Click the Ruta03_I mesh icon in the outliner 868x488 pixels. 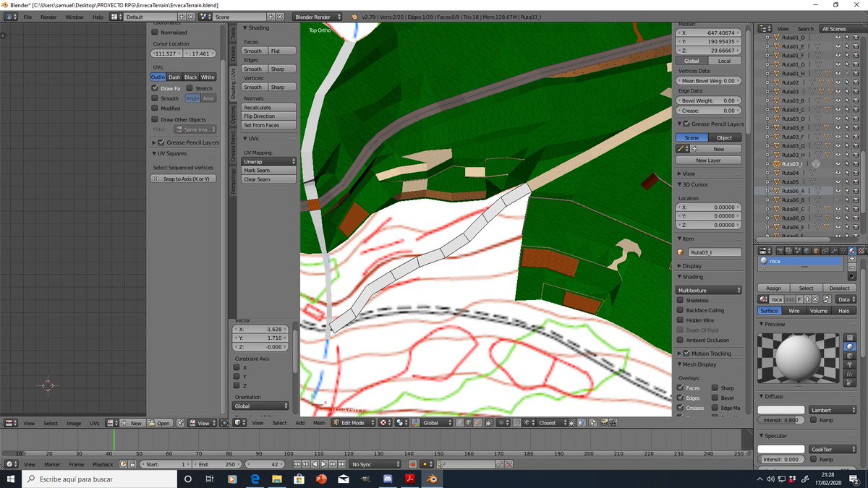click(776, 163)
